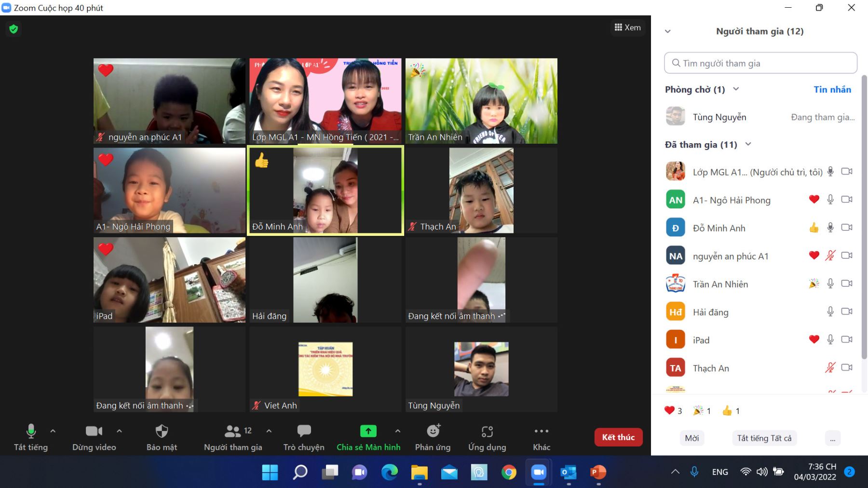Click the Tìm người tham gia search field
This screenshot has width=868, height=488.
[760, 63]
